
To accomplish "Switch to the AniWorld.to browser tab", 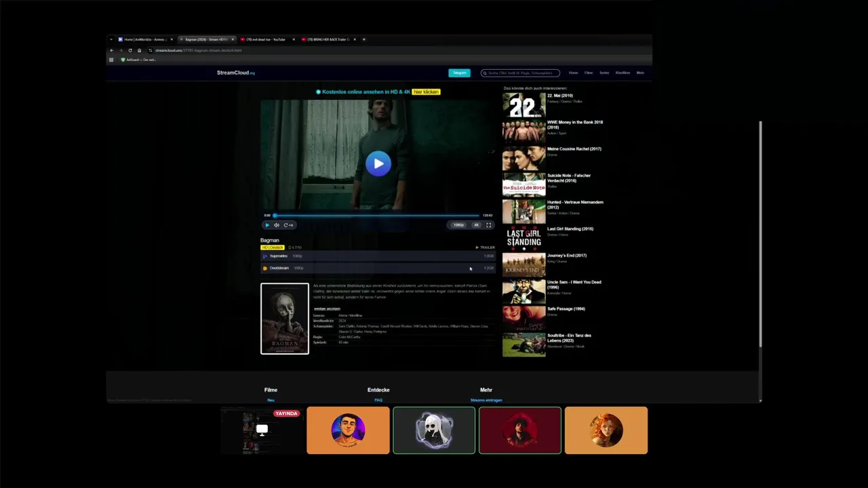I will 144,39.
